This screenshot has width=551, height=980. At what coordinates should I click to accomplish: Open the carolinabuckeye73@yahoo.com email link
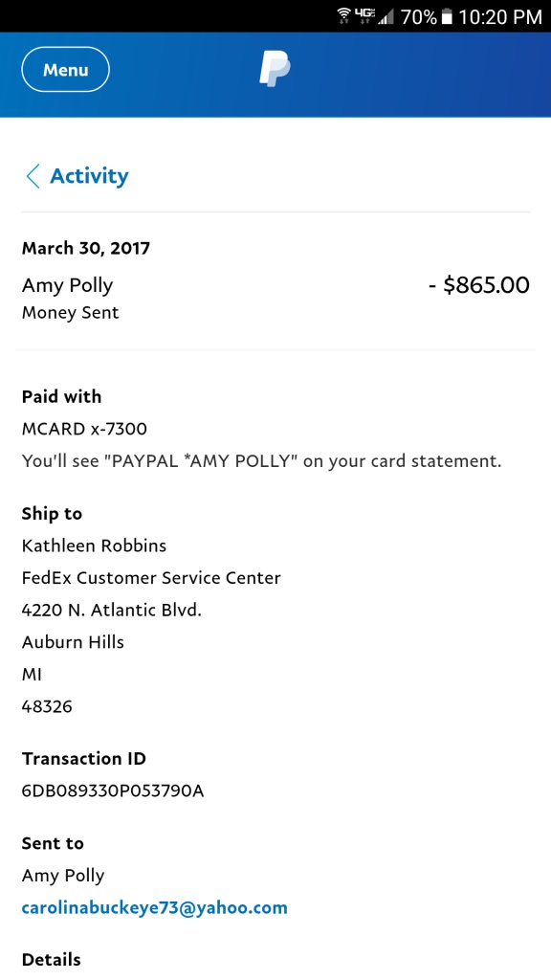155,907
